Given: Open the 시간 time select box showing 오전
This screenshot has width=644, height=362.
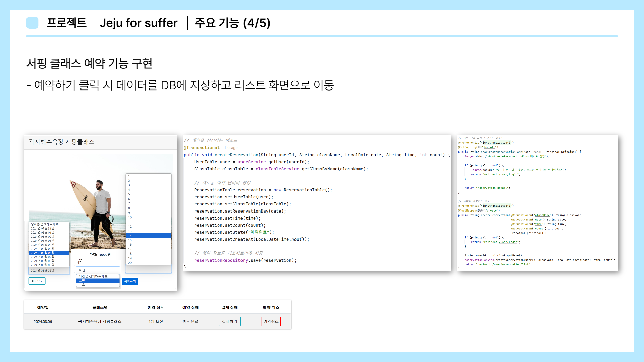Looking at the screenshot, I should click(x=98, y=270).
